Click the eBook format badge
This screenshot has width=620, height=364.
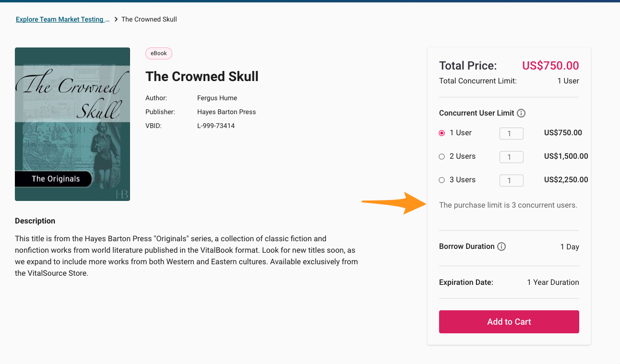[159, 53]
